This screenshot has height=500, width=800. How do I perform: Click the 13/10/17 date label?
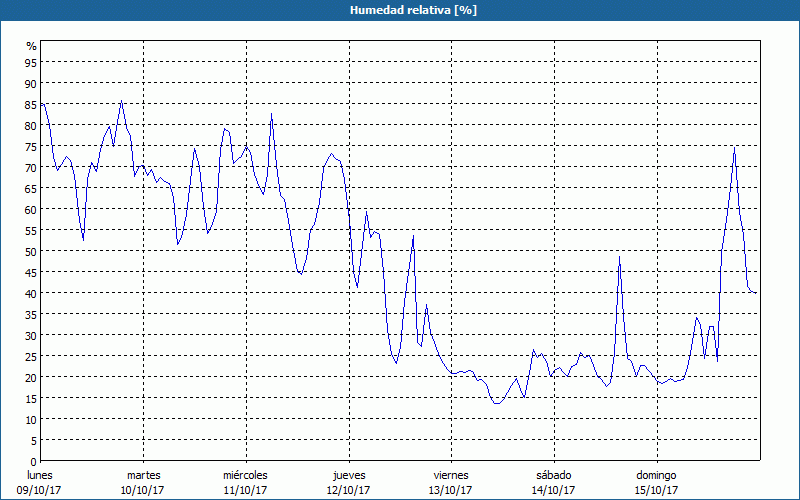point(451,490)
